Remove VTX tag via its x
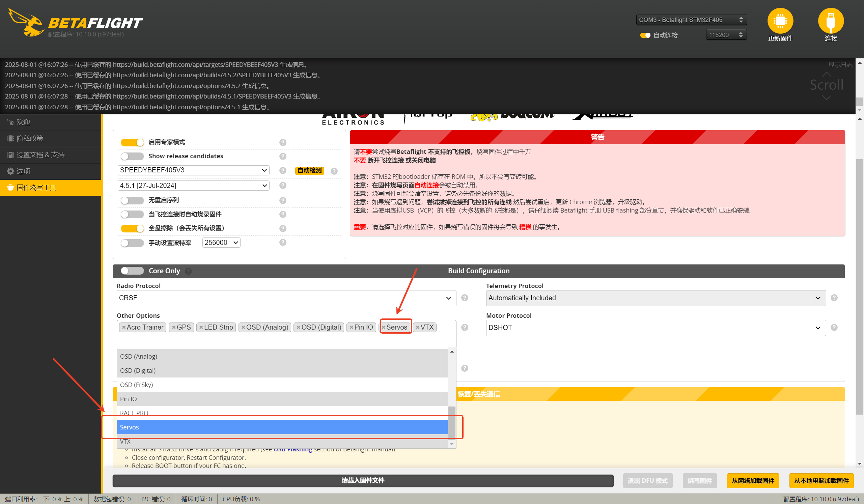This screenshot has width=864, height=504. pyautogui.click(x=418, y=328)
